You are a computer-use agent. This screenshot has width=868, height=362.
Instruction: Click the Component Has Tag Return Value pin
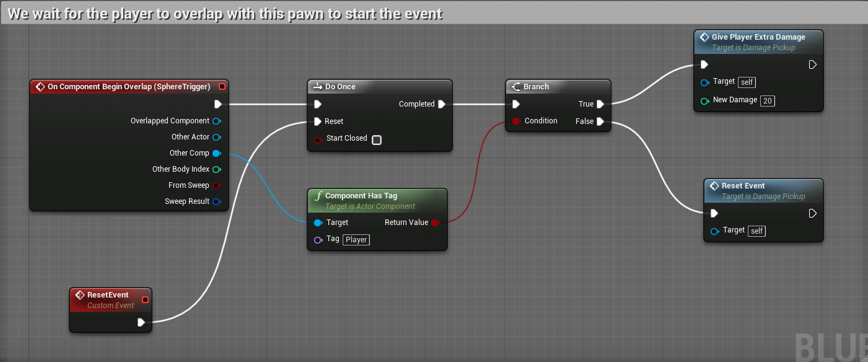point(434,223)
